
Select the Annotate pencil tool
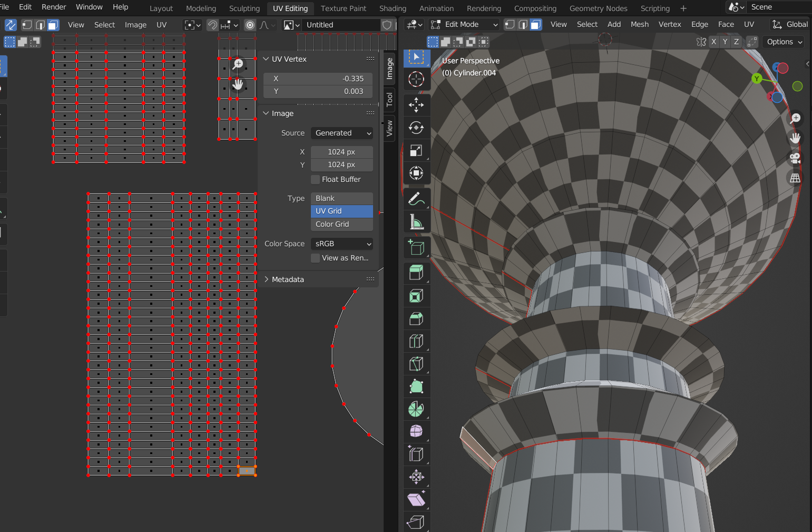pos(416,199)
